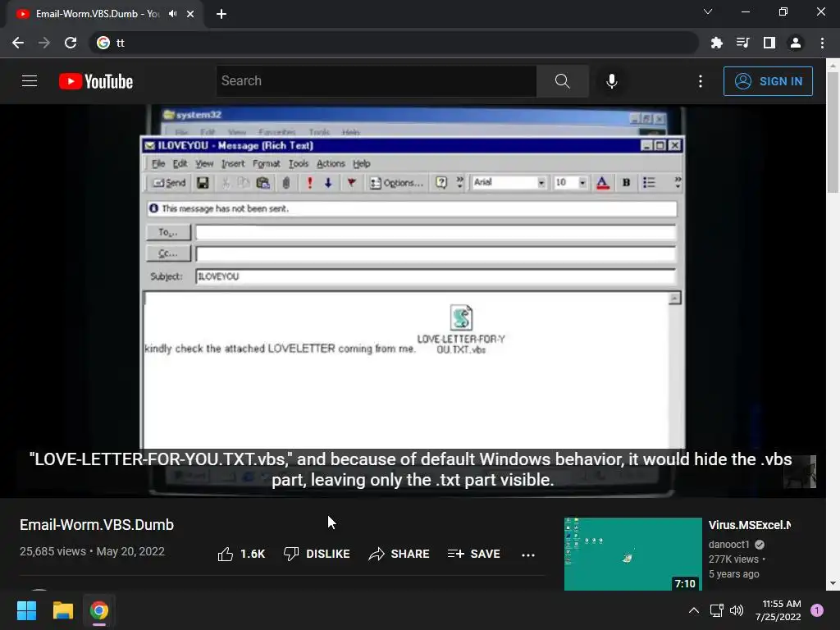Screen dimensions: 840x630
Task: Go back in Chrome
Action: click(18, 43)
